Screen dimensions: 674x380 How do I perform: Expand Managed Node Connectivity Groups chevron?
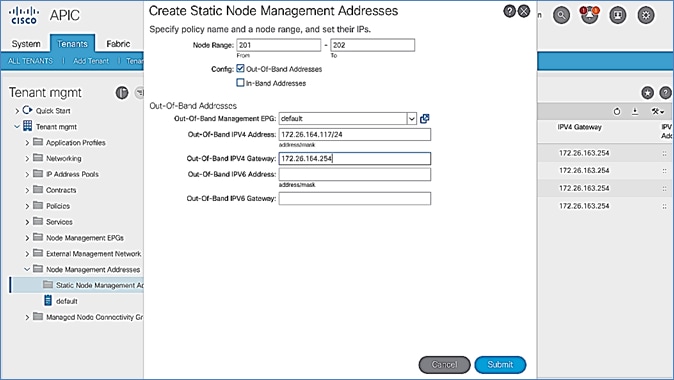point(27,317)
